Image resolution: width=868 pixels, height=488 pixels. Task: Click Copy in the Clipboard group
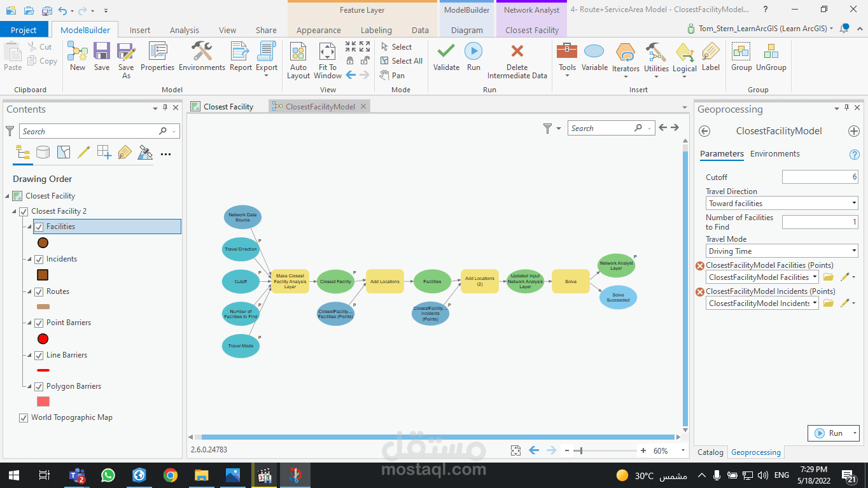click(43, 61)
